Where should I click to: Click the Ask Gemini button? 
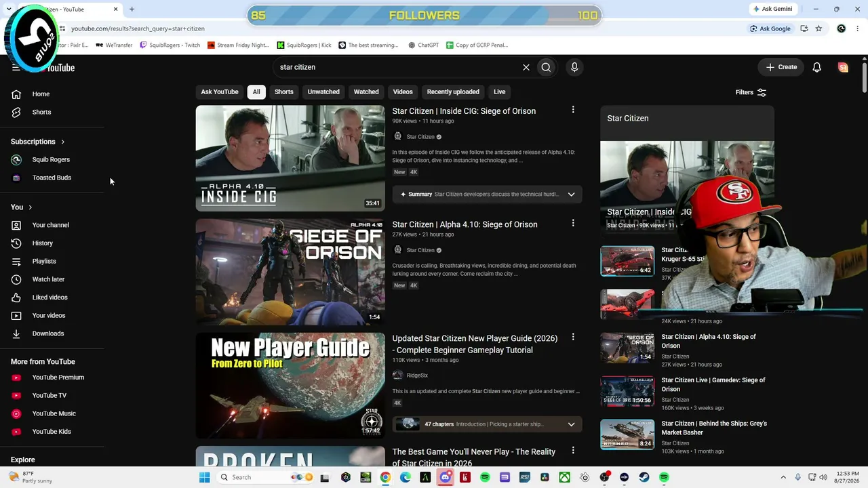772,9
